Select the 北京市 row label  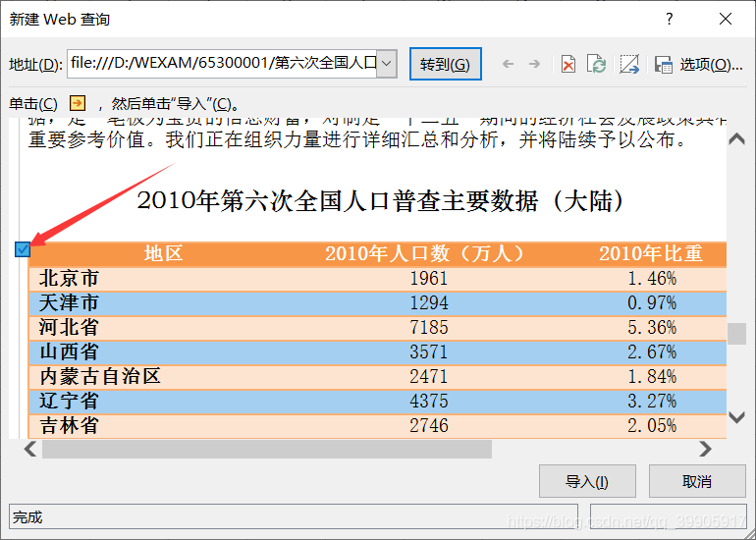[69, 279]
